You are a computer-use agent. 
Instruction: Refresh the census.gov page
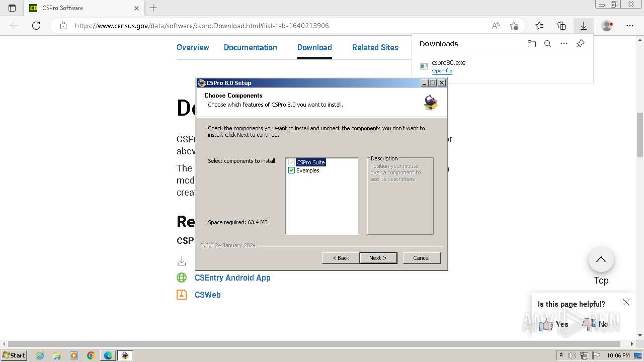tap(36, 26)
